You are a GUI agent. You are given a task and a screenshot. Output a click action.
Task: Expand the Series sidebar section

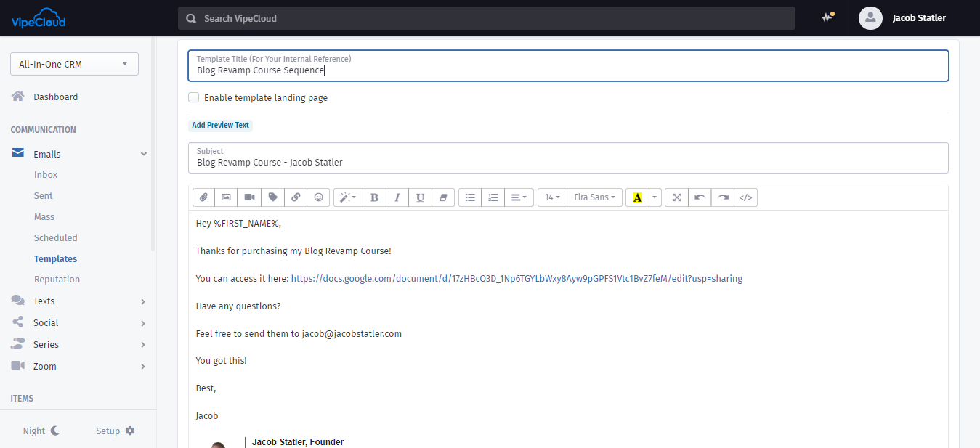[x=143, y=345]
